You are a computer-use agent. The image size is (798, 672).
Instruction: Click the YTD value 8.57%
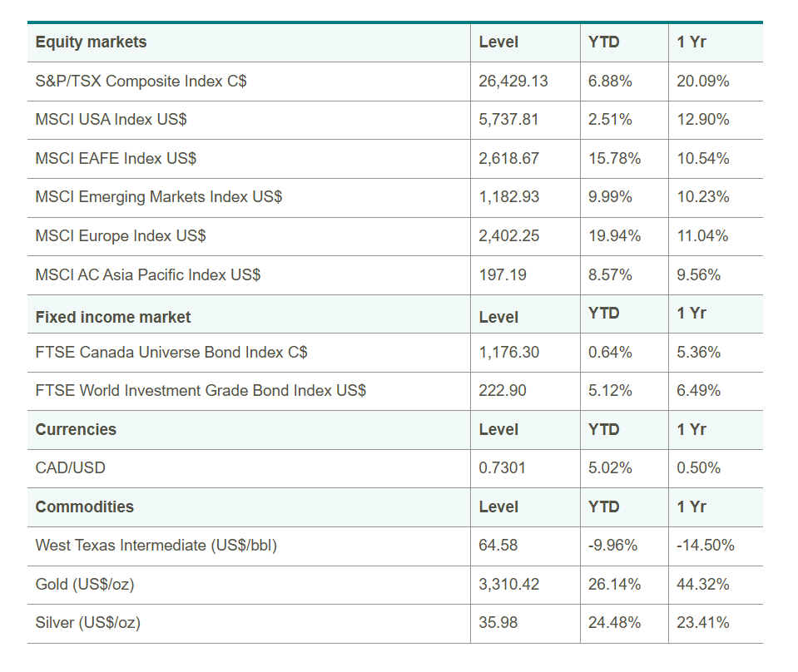click(610, 275)
